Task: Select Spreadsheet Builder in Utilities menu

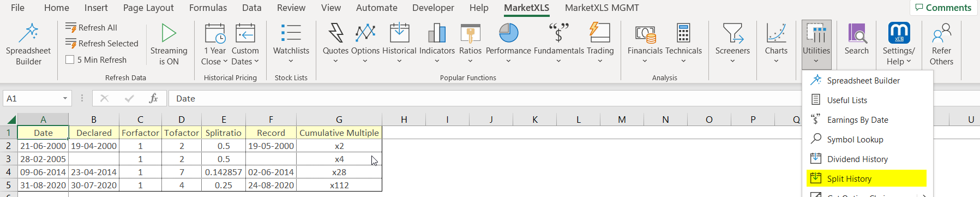Action: pyautogui.click(x=867, y=80)
